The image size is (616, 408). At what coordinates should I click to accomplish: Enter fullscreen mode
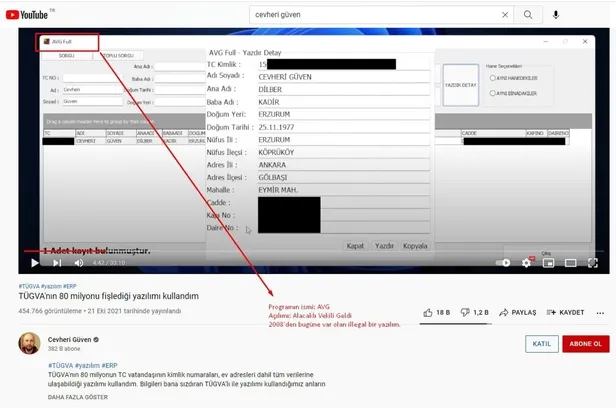(592, 263)
